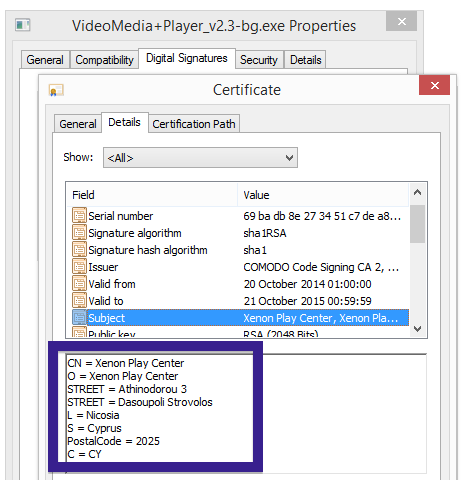Click the field list scrollbar thumb
Image resolution: width=464 pixels, height=480 pixels.
(x=417, y=224)
